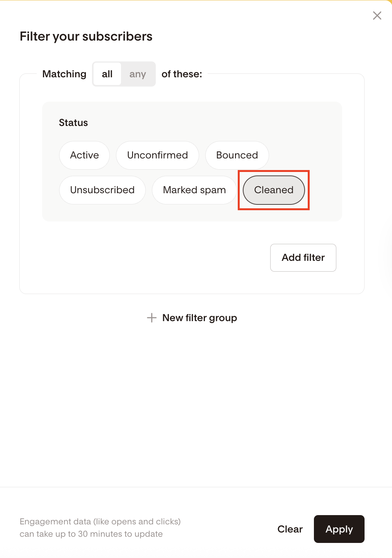This screenshot has height=558, width=392.
Task: Close the filter subscribers dialog
Action: tap(377, 15)
